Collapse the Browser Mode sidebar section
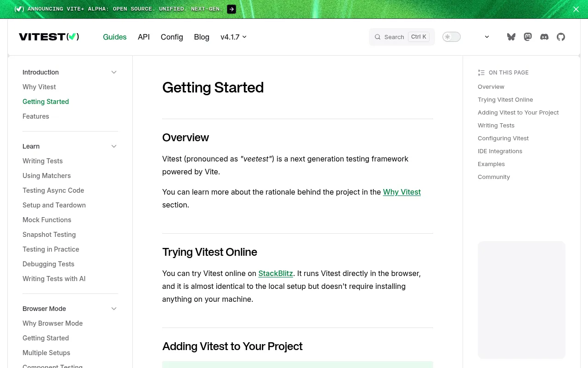 (114, 309)
